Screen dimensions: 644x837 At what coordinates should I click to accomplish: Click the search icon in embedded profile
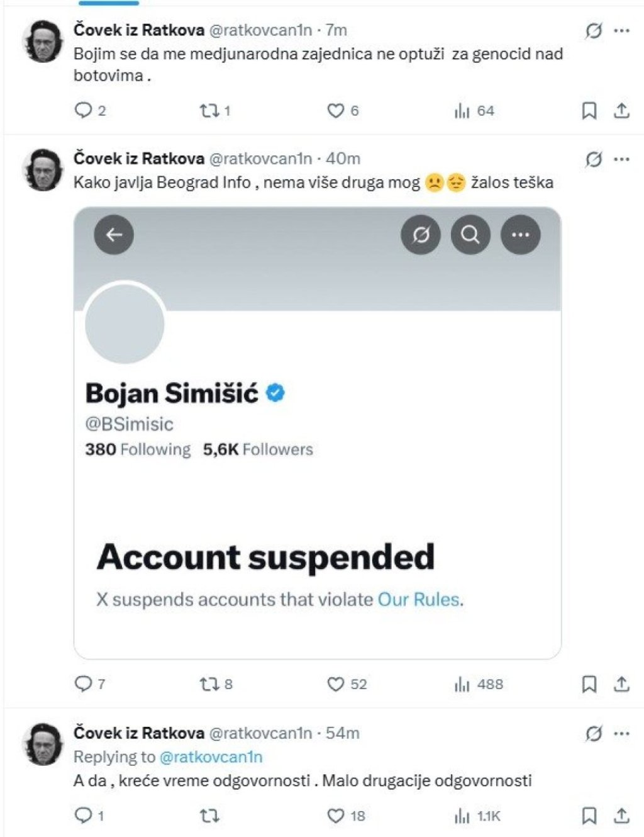pyautogui.click(x=470, y=235)
